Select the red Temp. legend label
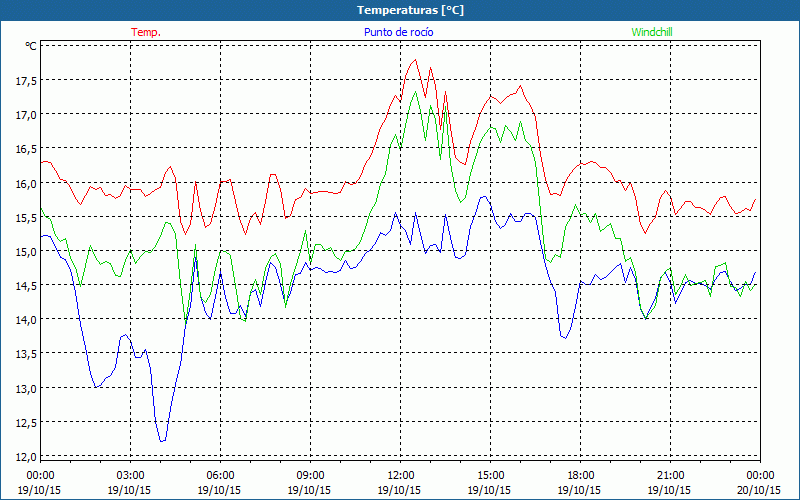The height and width of the screenshot is (500, 800). pos(146,32)
